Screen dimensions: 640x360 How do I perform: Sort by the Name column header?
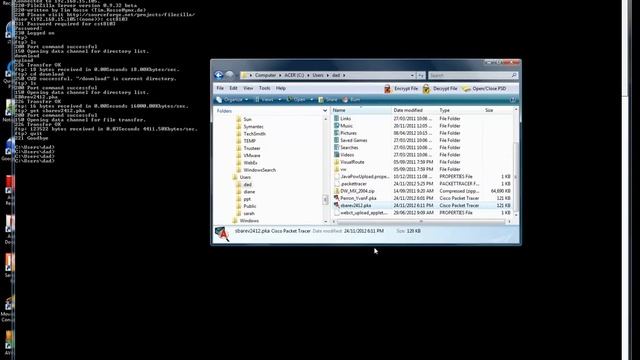pos(361,110)
